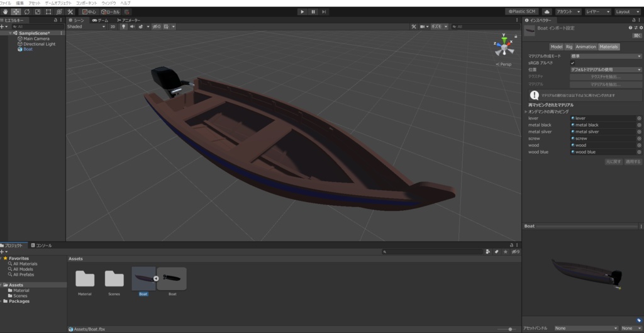The width and height of the screenshot is (644, 333).
Task: Toggle handle rotation labeled ローカル
Action: point(111,12)
